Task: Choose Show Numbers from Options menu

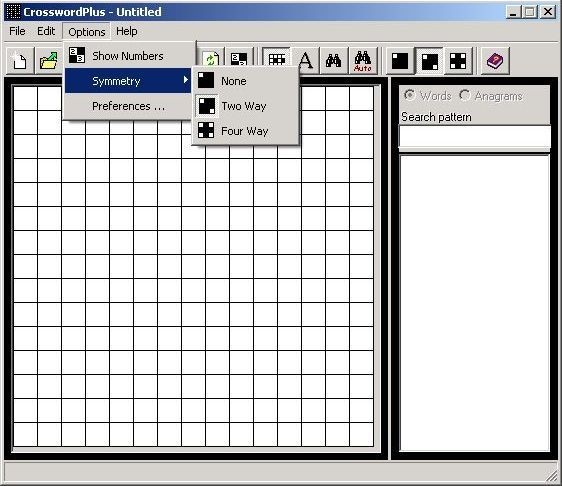Action: pos(128,56)
